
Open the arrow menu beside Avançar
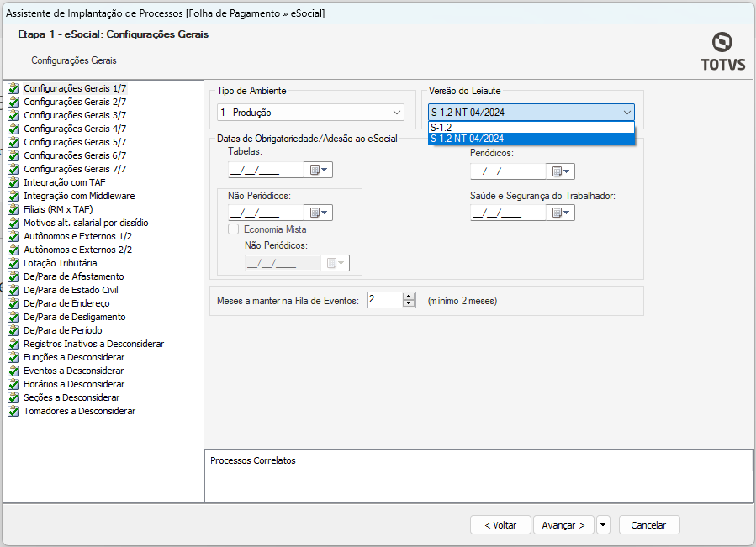point(603,525)
